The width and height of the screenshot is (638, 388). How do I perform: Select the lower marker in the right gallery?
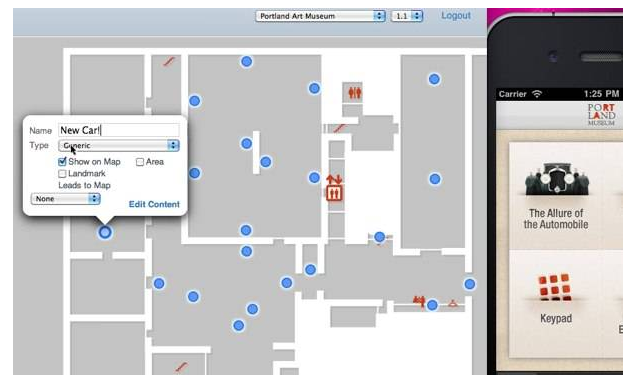click(435, 179)
